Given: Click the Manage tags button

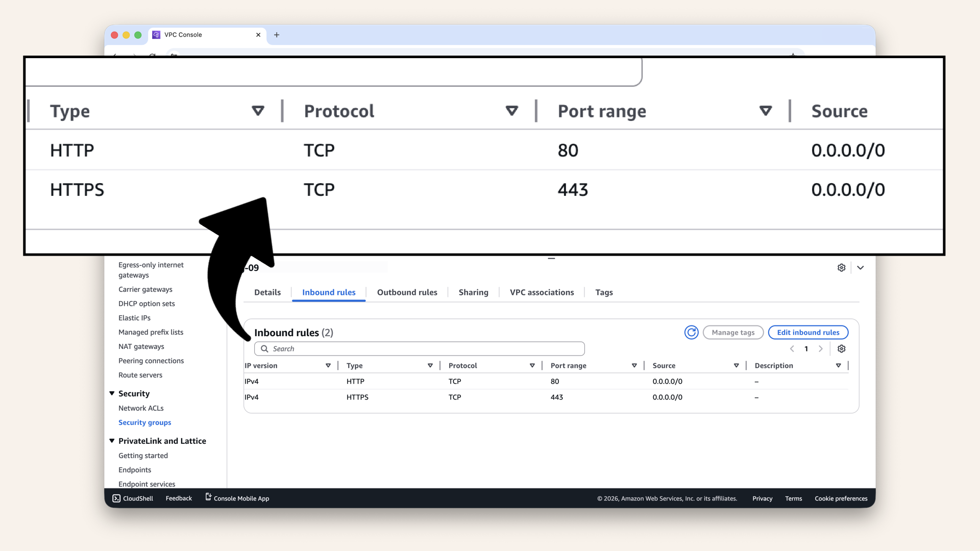Looking at the screenshot, I should click(x=733, y=332).
